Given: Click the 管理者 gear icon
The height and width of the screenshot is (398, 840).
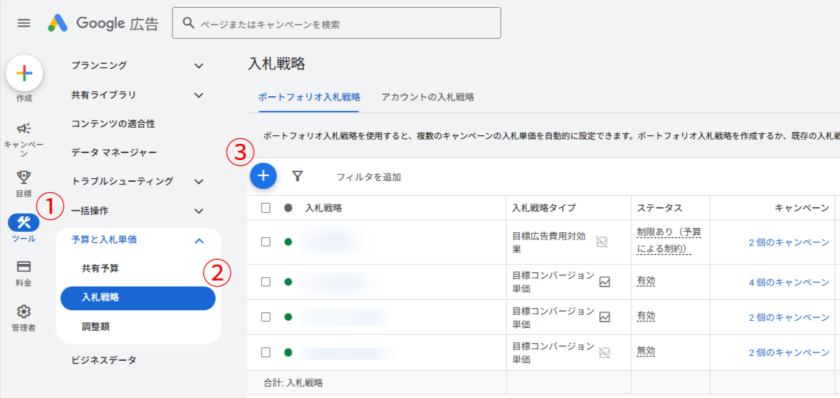Looking at the screenshot, I should click(24, 311).
